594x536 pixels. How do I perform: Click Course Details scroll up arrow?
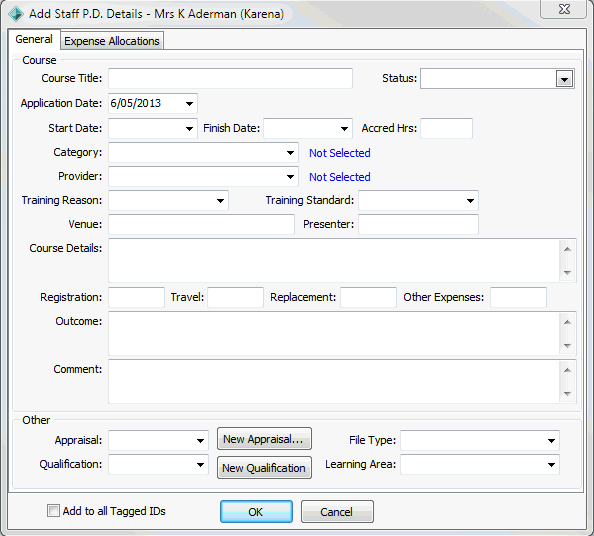coord(567,249)
